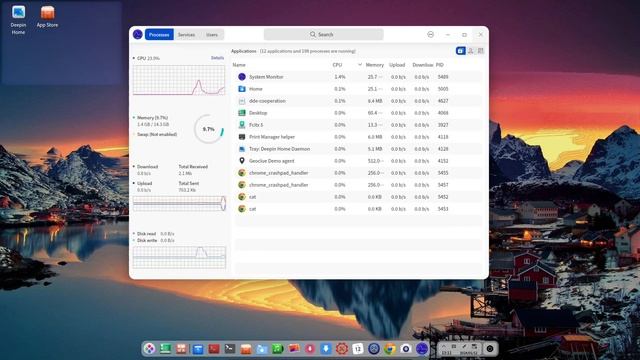Click the Home process icon
Viewport: 640px width, 360px height.
tap(242, 89)
